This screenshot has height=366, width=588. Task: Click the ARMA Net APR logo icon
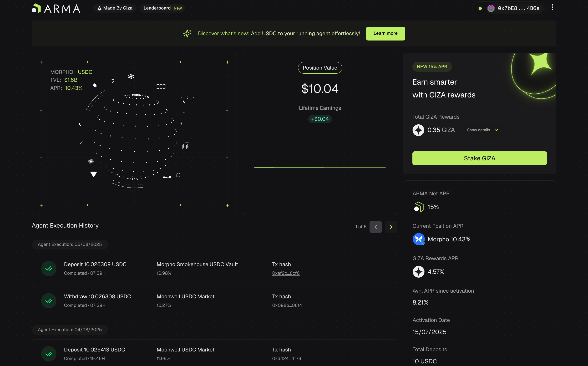click(x=419, y=207)
